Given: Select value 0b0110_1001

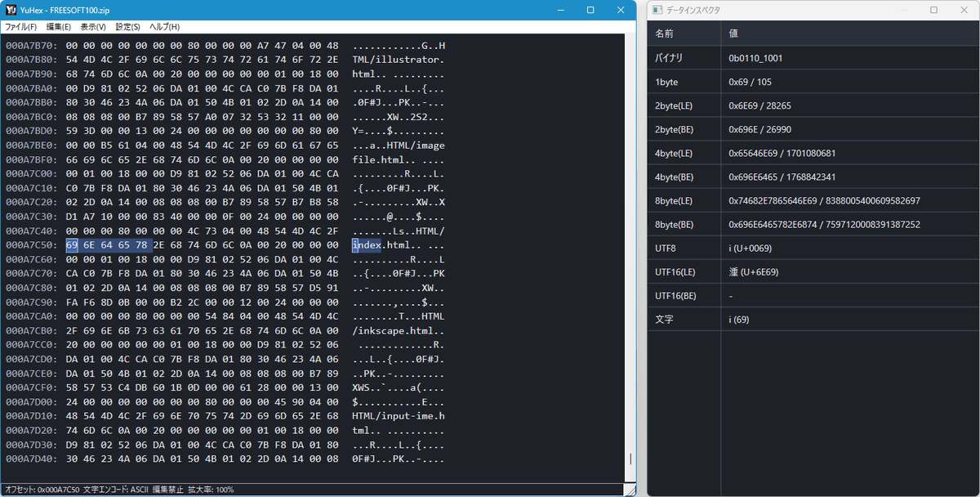Looking at the screenshot, I should (x=756, y=59).
